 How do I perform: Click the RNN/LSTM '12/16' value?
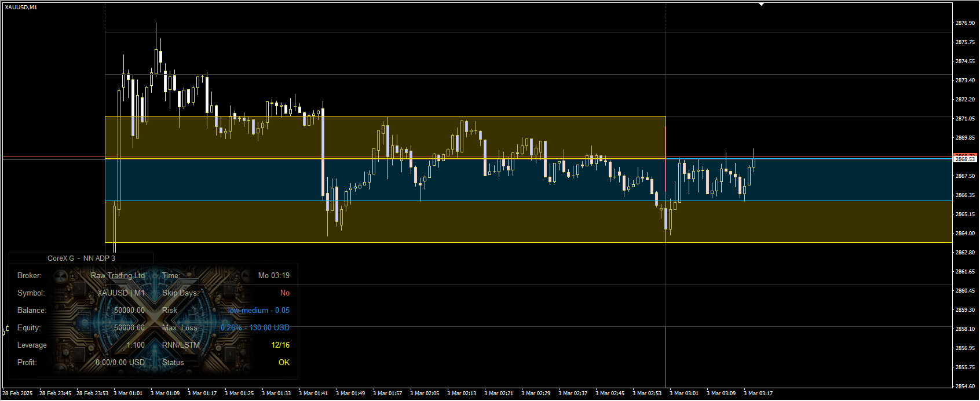click(x=280, y=345)
